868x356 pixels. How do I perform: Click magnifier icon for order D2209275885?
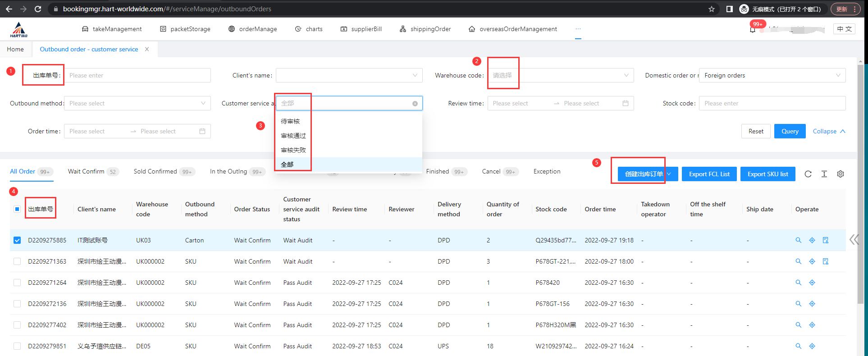point(798,240)
